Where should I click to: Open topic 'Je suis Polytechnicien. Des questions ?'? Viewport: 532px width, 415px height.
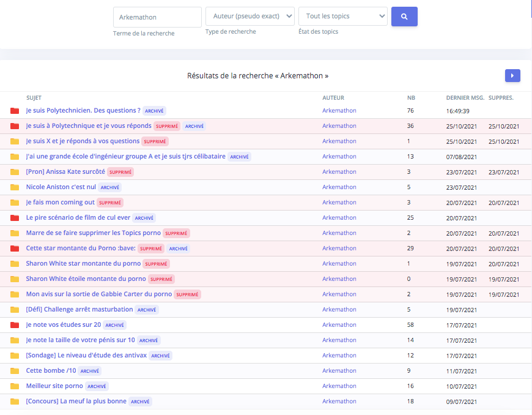tap(83, 111)
